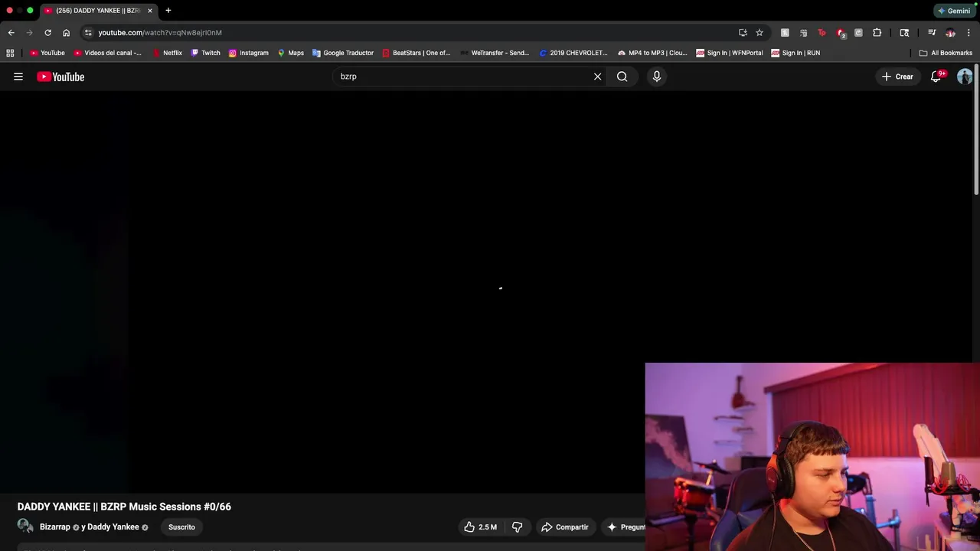Image resolution: width=980 pixels, height=551 pixels.
Task: Close the DADDY YANKEE tab
Action: point(150,11)
